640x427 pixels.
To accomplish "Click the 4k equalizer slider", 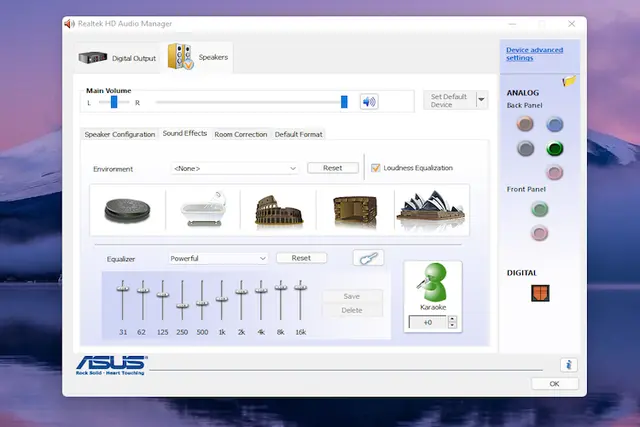I will click(261, 290).
